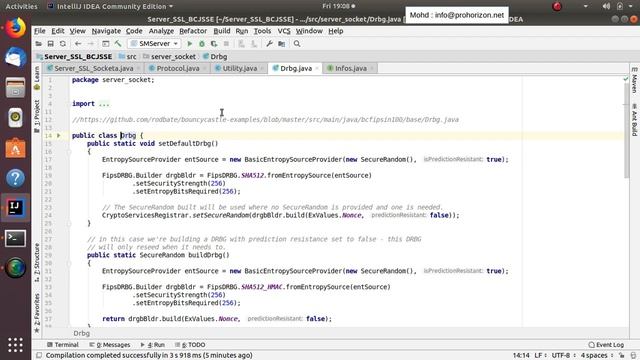Click the Save All toolbar icon
Image resolution: width=640 pixels, height=360 pixels.
click(51, 44)
